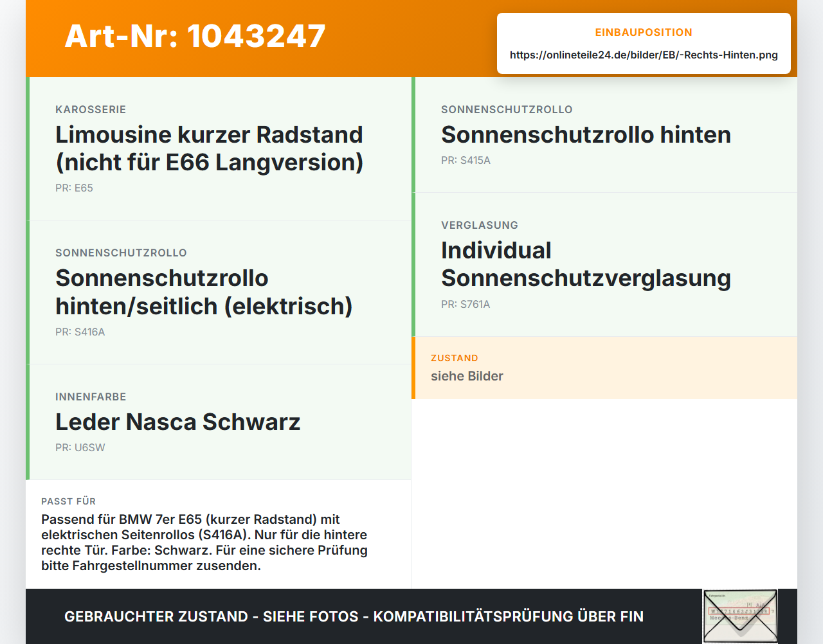Image resolution: width=823 pixels, height=644 pixels.
Task: Click the PASST FÜR label
Action: tap(68, 501)
